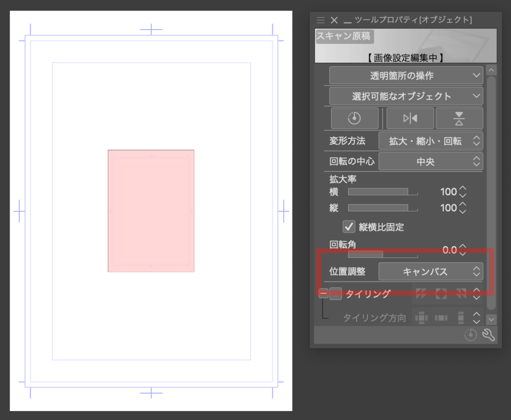Image resolution: width=511 pixels, height=420 pixels.
Task: Increase the 回転角 value stepper
Action: tap(463, 246)
